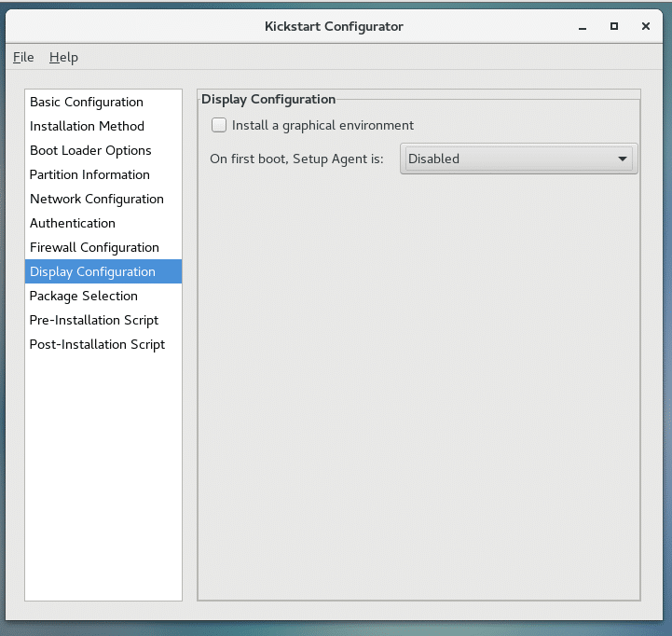Show the Partition Information page
The height and width of the screenshot is (636, 672).
click(89, 174)
